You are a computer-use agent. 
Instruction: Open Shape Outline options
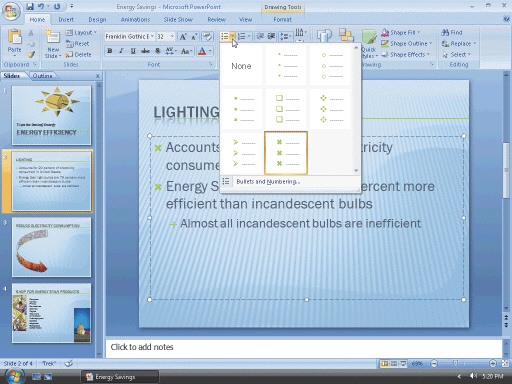point(407,44)
